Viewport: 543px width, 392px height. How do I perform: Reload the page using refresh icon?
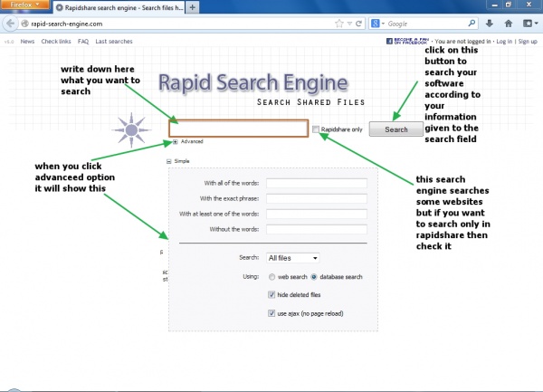pos(358,24)
